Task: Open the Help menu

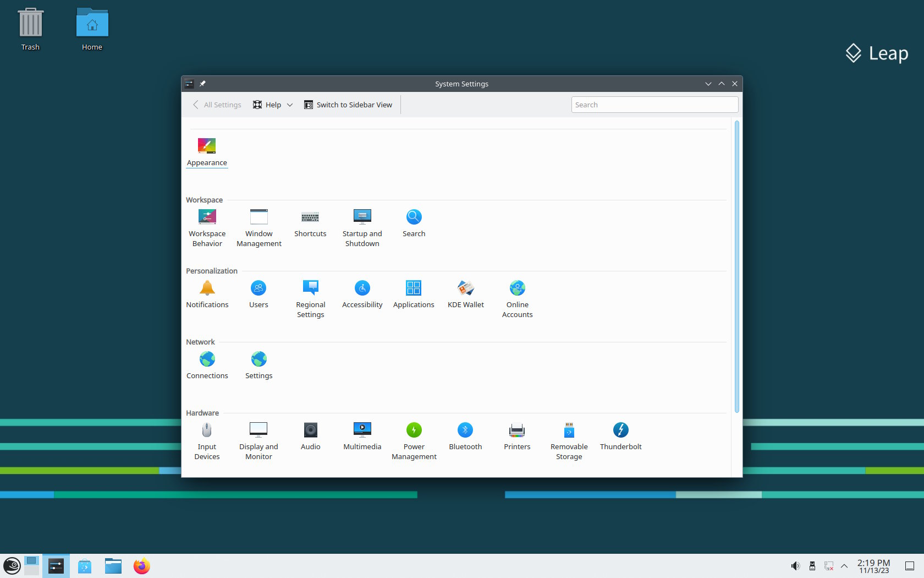Action: (x=273, y=105)
